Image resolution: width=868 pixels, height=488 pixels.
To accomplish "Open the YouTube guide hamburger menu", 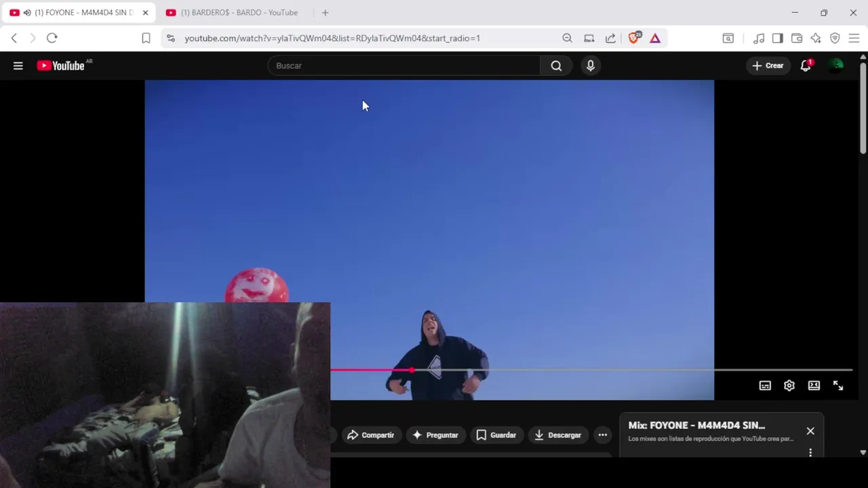I will tap(18, 66).
